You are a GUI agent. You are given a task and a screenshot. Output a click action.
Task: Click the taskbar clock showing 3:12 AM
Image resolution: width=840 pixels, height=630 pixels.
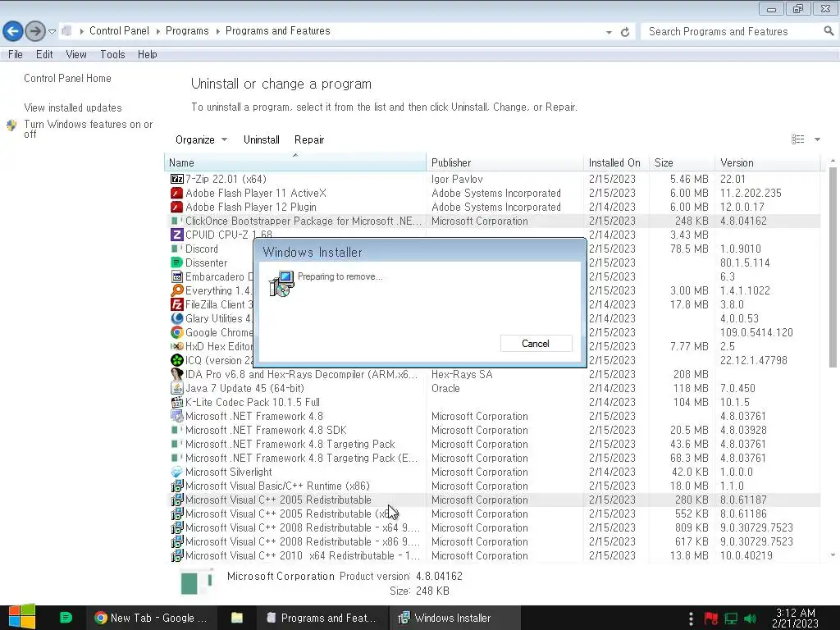pos(795,618)
